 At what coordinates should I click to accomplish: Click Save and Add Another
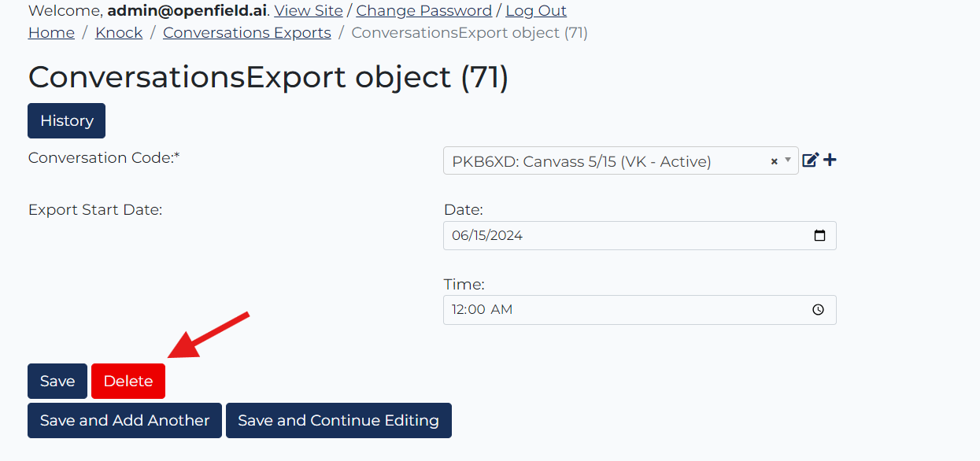pos(125,420)
